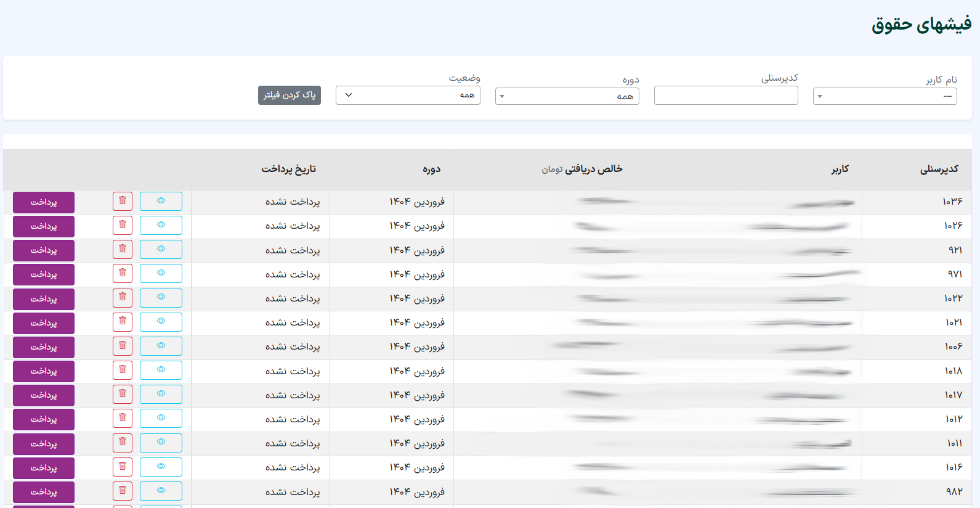Delete the payslip row ۱۰۱۱ with trash icon
980x508 pixels.
click(x=123, y=443)
